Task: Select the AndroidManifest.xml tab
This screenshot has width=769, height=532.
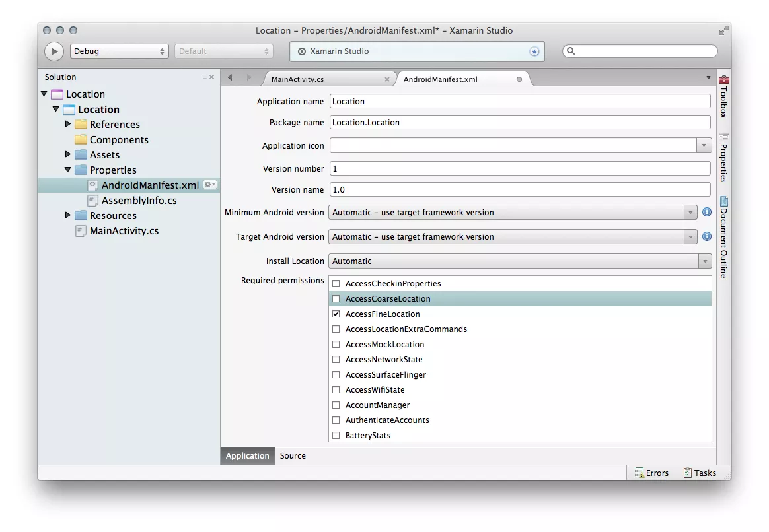Action: pyautogui.click(x=441, y=79)
